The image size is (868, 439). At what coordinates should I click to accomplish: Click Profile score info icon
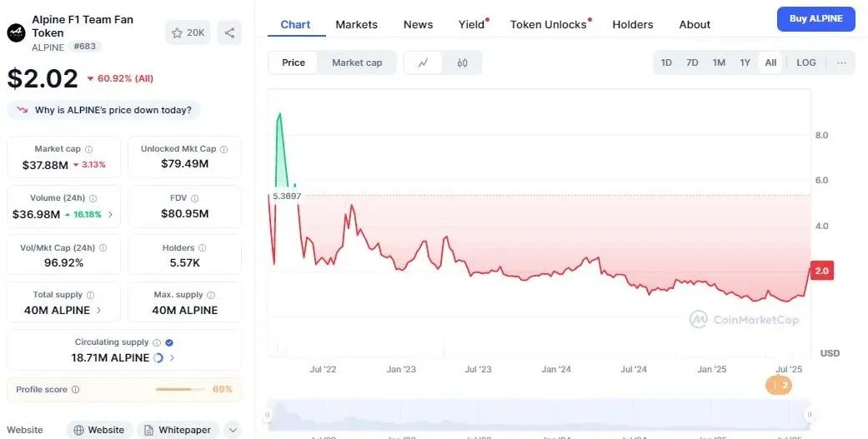(x=75, y=389)
